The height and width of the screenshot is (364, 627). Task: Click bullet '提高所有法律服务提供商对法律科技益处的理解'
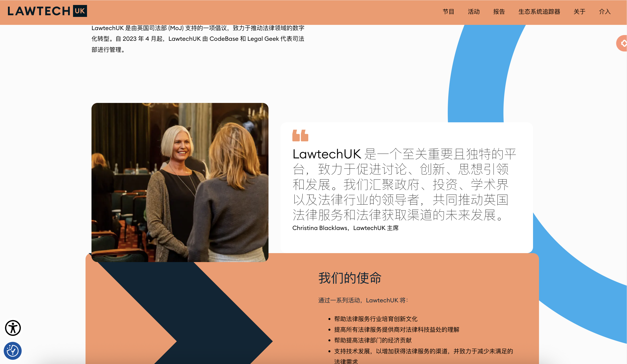pyautogui.click(x=397, y=329)
